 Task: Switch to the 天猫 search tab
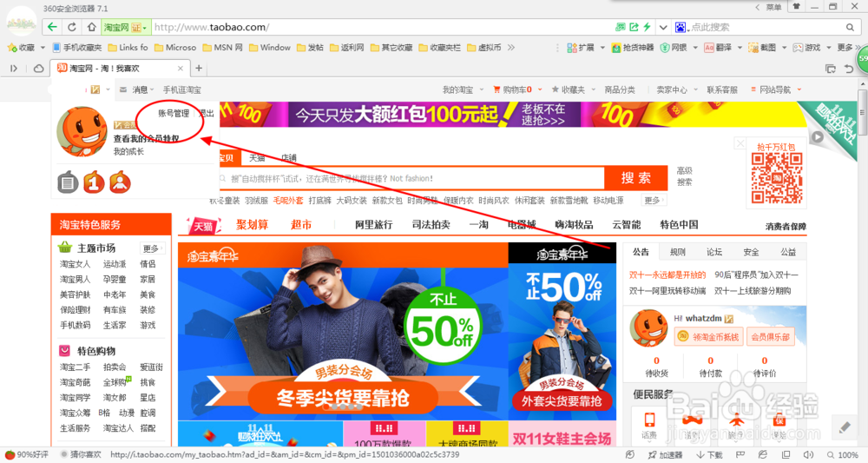[257, 158]
